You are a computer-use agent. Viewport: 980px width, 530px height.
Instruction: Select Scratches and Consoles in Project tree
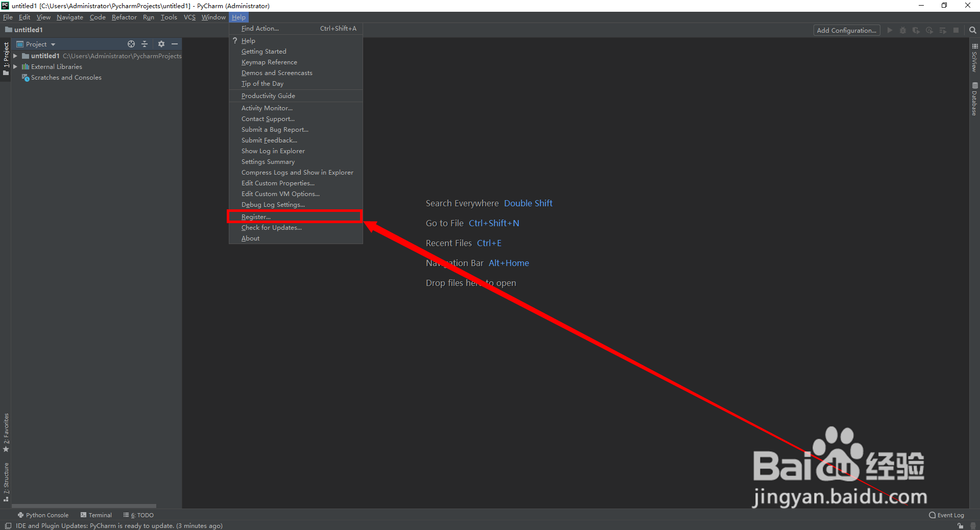tap(66, 77)
